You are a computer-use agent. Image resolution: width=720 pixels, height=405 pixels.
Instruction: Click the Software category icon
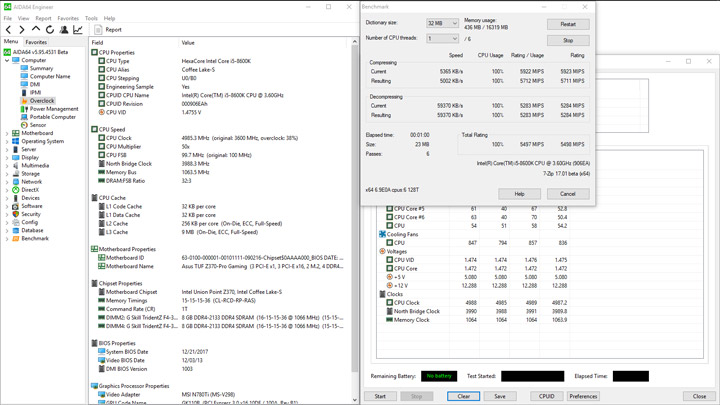tap(16, 206)
